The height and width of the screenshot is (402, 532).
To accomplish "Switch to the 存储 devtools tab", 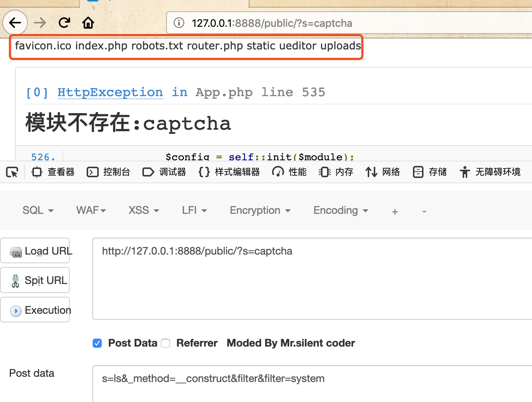I will [430, 172].
